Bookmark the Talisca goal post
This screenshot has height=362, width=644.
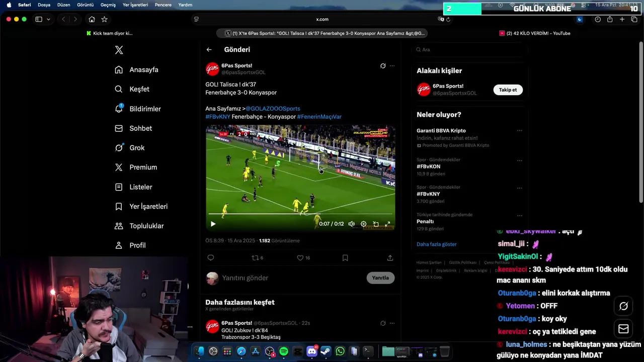point(345,257)
